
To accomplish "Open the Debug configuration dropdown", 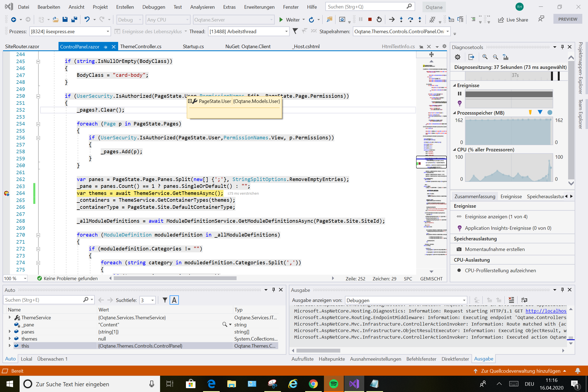I will tap(130, 20).
